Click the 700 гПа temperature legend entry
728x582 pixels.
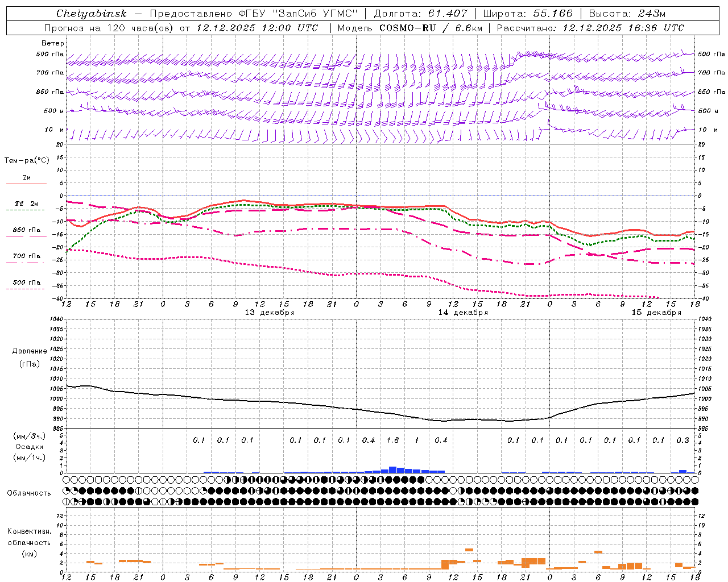(27, 256)
